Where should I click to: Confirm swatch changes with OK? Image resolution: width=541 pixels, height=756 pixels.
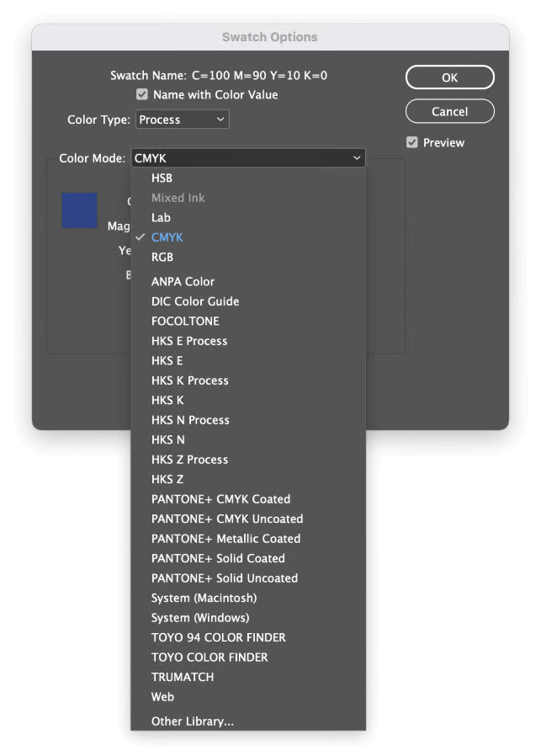pos(449,77)
